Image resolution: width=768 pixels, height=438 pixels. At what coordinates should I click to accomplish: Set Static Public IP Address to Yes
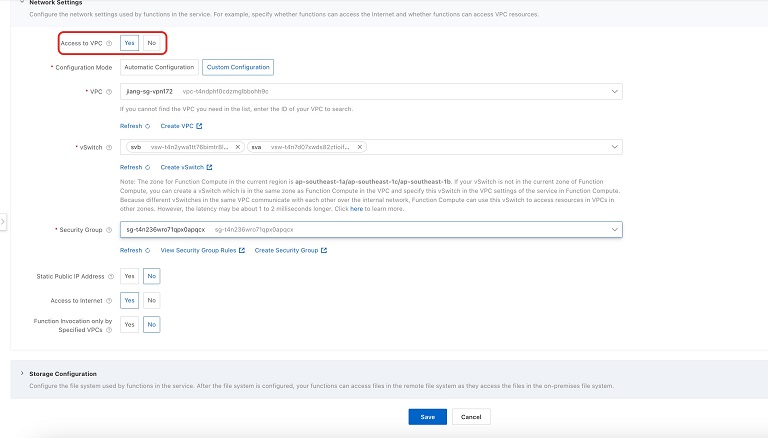pos(129,276)
